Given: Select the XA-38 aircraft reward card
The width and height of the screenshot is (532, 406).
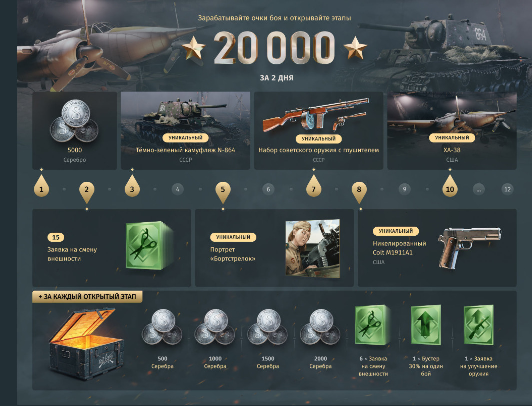Looking at the screenshot, I should point(452,131).
